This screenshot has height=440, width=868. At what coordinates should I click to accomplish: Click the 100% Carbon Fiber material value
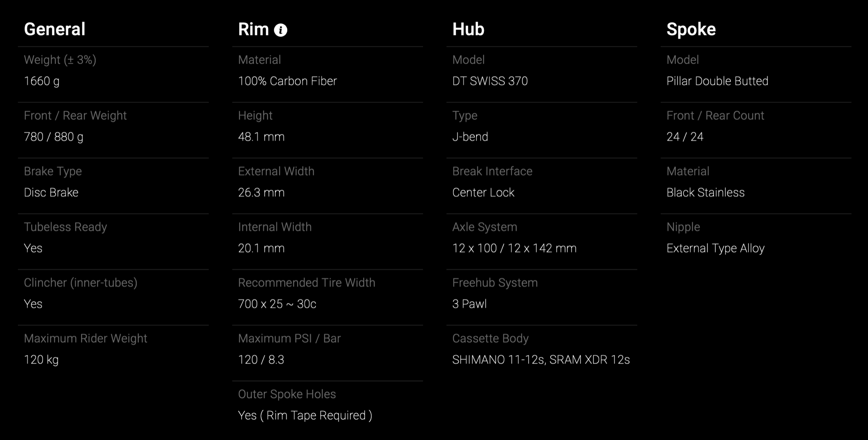tap(287, 81)
